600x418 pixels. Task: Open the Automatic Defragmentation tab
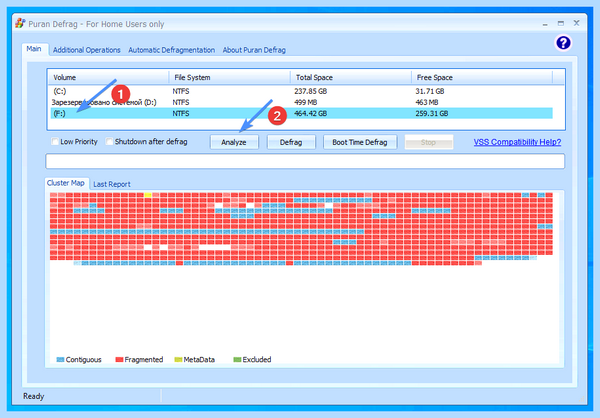[x=171, y=50]
